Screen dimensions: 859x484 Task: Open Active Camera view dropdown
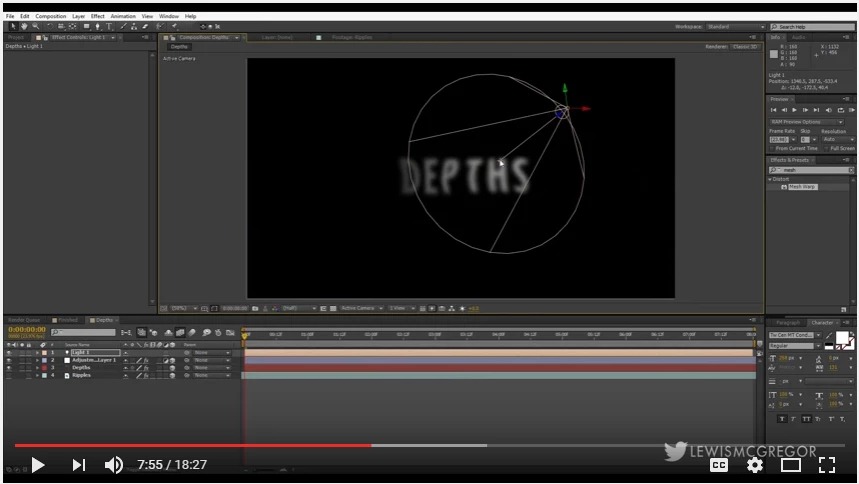[362, 308]
